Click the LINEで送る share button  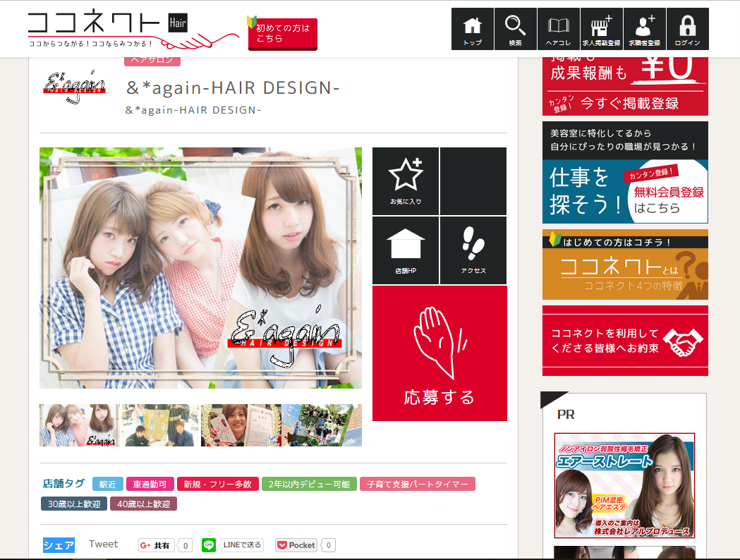tap(232, 545)
